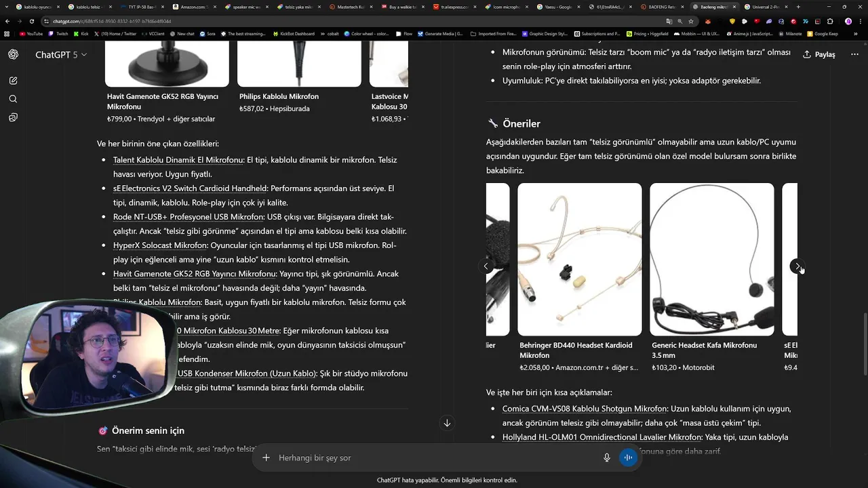Show previous products with carousel left arrow

click(486, 266)
